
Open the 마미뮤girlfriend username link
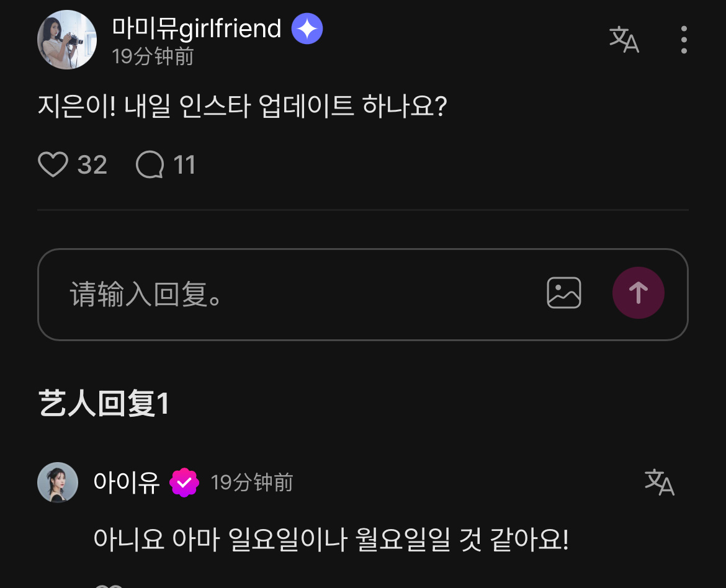click(x=196, y=28)
